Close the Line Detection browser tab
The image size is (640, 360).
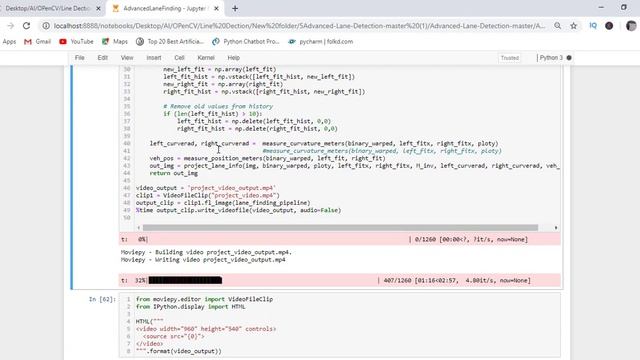(x=98, y=8)
